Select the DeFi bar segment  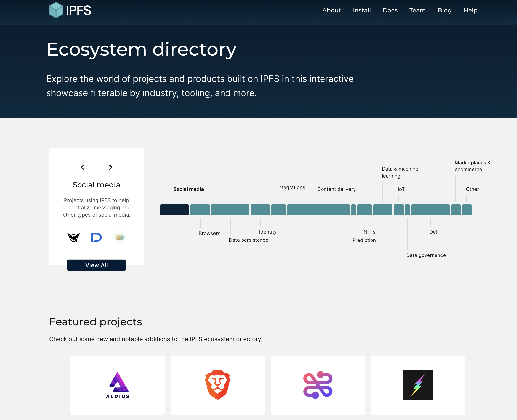[x=430, y=210]
